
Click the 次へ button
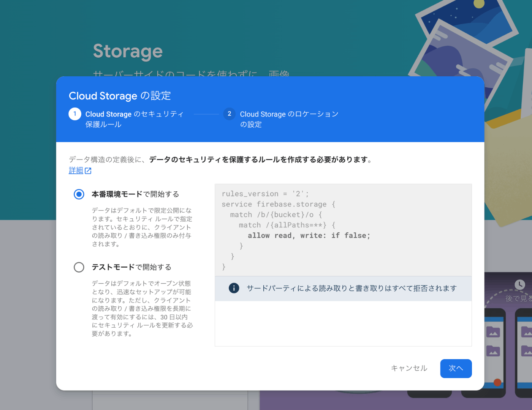[x=456, y=369]
